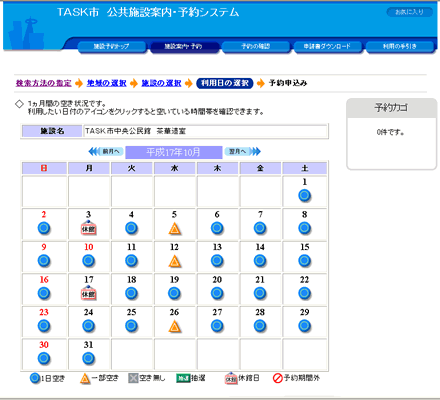Click the 検索方法の指定 breadcrumb link

coord(44,83)
